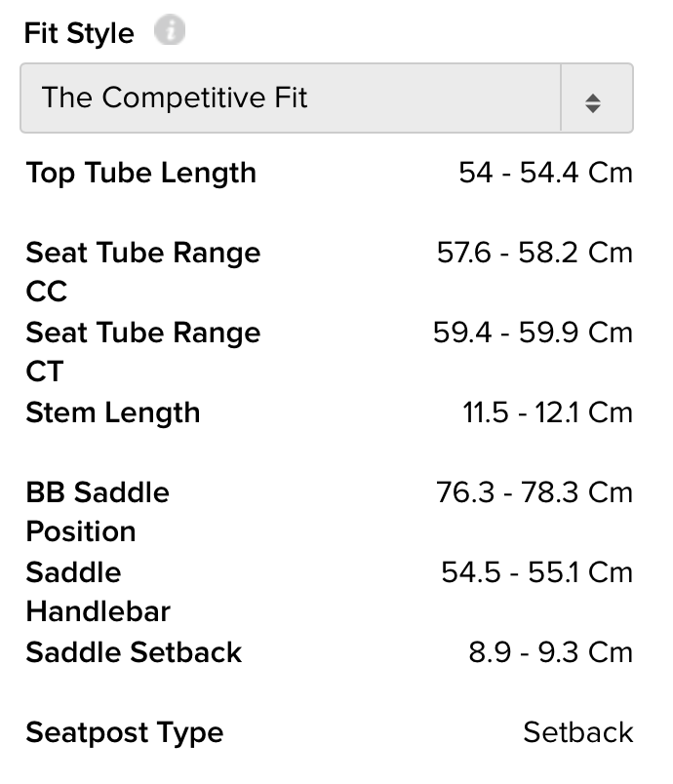Select the Saddle Setback label

click(134, 652)
